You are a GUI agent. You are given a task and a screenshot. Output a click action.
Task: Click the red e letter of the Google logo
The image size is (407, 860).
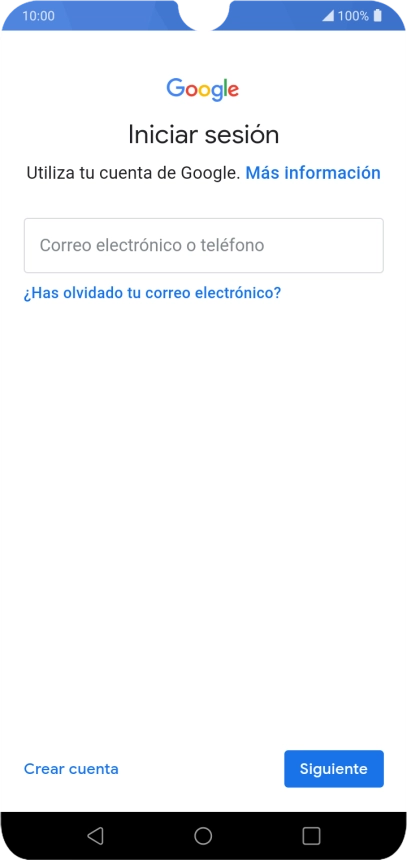(x=233, y=91)
